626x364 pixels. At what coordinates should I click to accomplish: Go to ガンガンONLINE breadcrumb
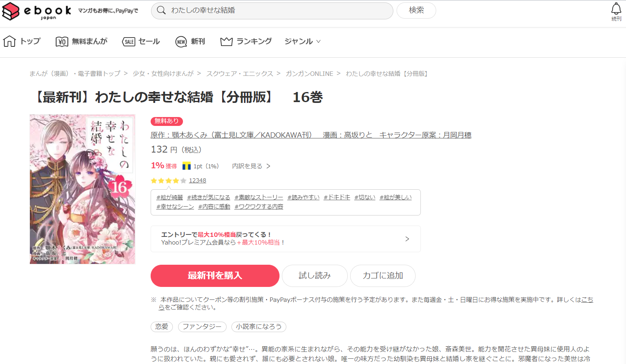[309, 73]
